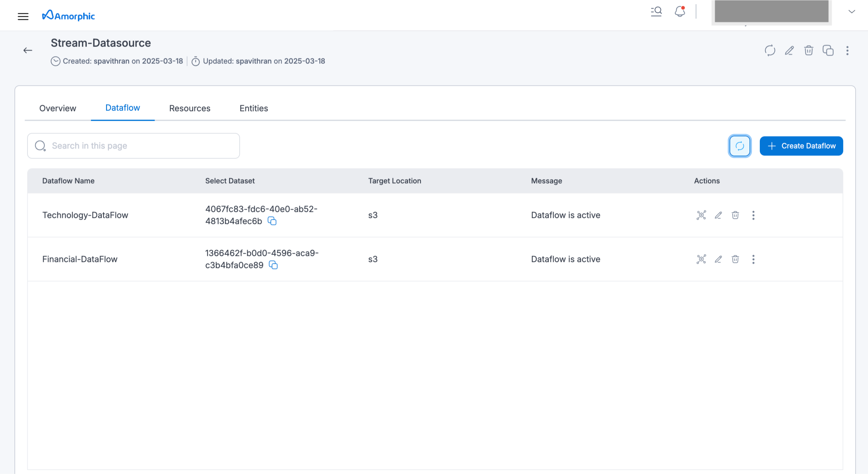Click Technology-DataFlow's network-node action icon
868x474 pixels.
point(701,215)
